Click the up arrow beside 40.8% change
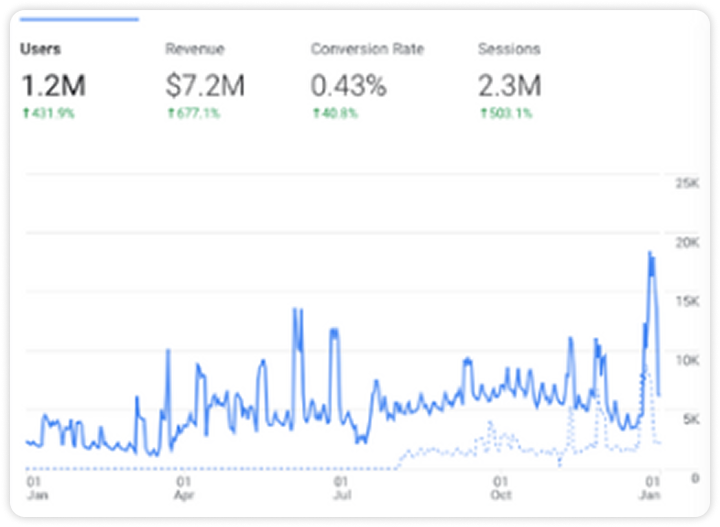The height and width of the screenshot is (527, 720). coord(314,113)
